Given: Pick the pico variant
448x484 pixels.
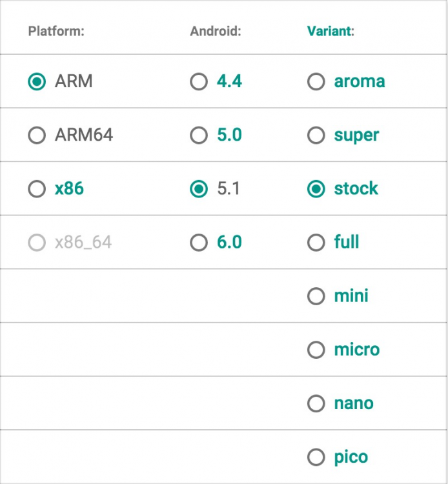Looking at the screenshot, I should [316, 457].
